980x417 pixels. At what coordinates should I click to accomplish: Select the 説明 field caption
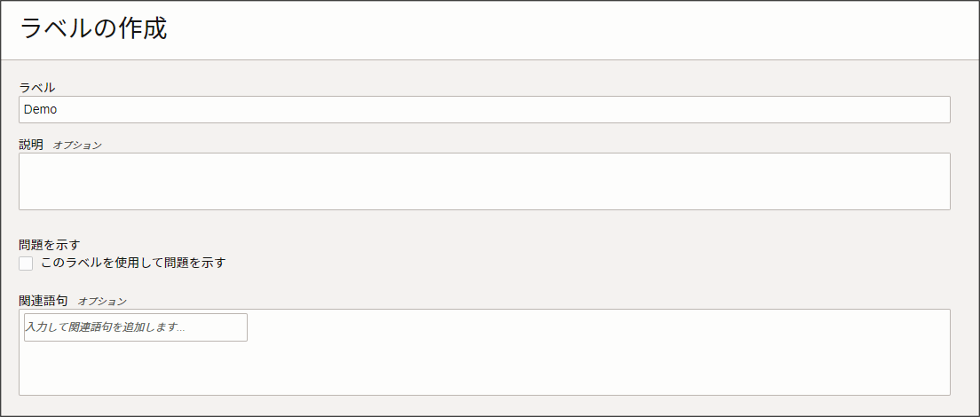pyautogui.click(x=31, y=145)
